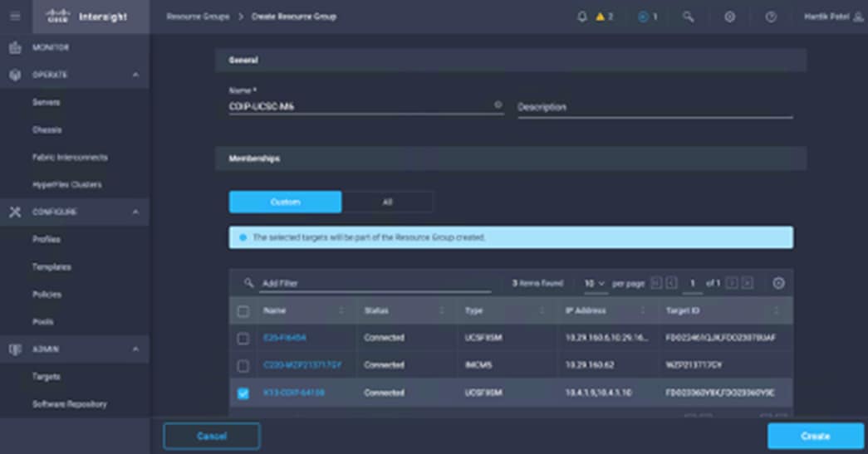Open the settings gear in header
The height and width of the screenshot is (454, 868).
point(729,17)
